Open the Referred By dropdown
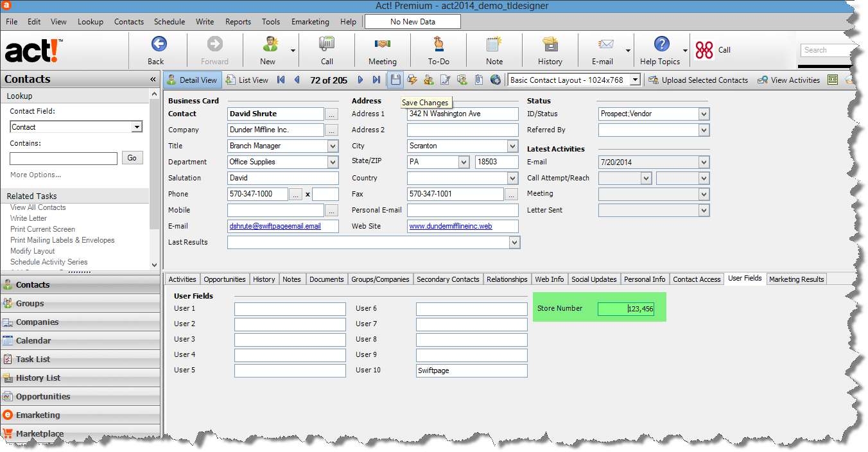868x452 pixels. [x=704, y=130]
